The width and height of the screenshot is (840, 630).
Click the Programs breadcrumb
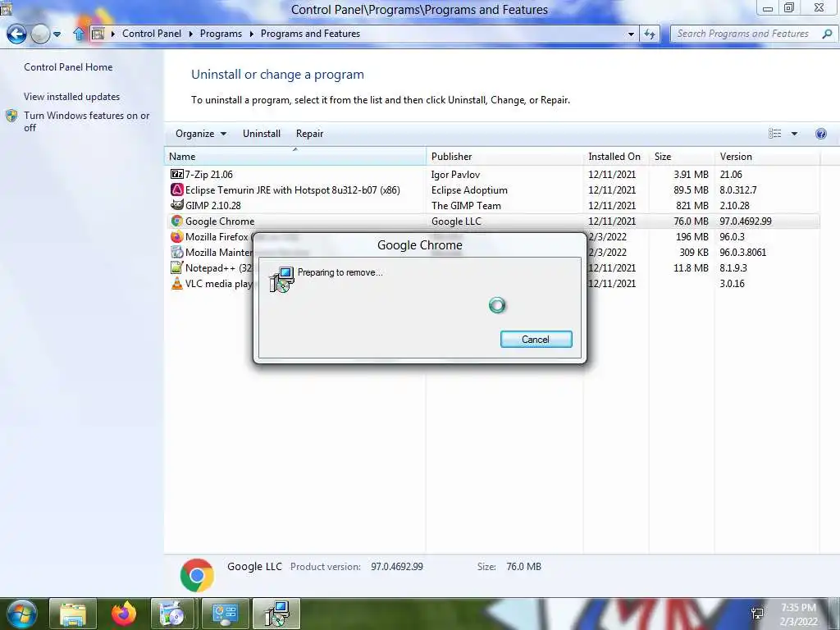(221, 34)
